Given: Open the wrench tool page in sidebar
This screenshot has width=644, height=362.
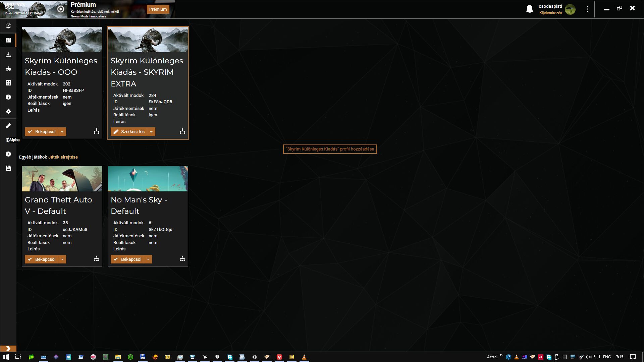Looking at the screenshot, I should coord(8,126).
